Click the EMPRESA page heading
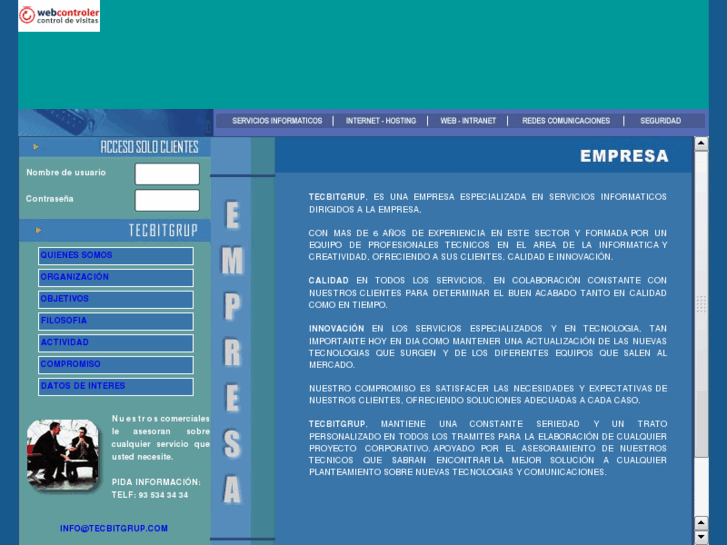The image size is (727, 545). [x=624, y=156]
